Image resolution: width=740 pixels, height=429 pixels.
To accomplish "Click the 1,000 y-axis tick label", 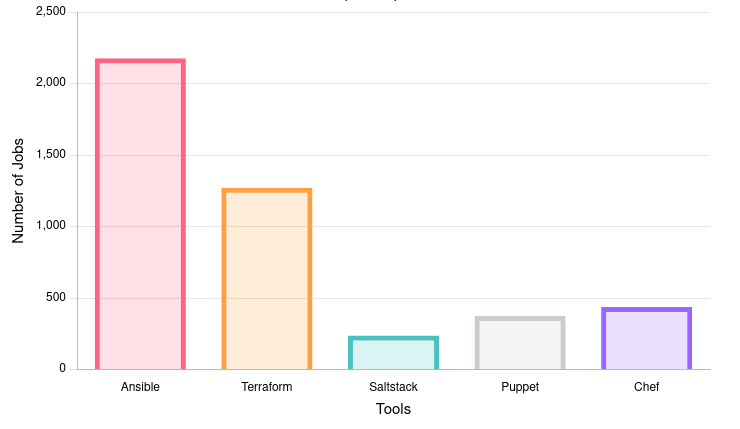I will point(50,226).
